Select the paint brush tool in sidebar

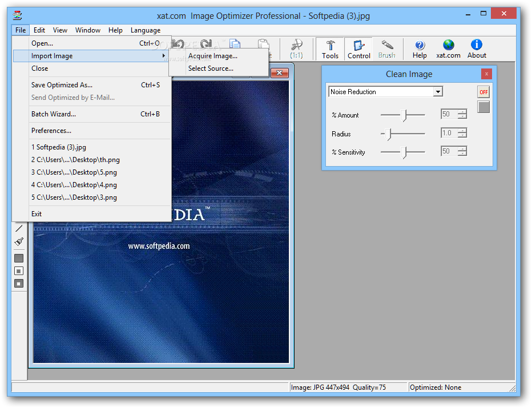point(19,241)
